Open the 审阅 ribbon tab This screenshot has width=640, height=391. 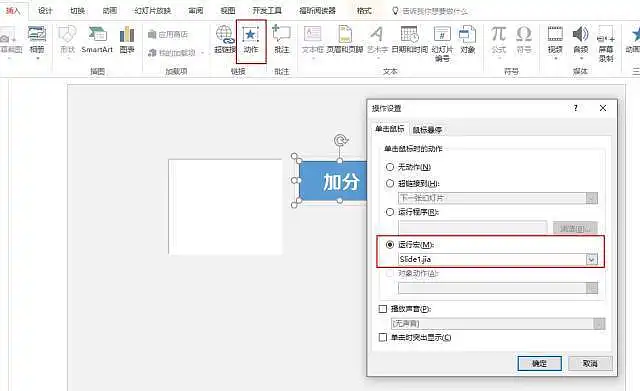tap(196, 11)
